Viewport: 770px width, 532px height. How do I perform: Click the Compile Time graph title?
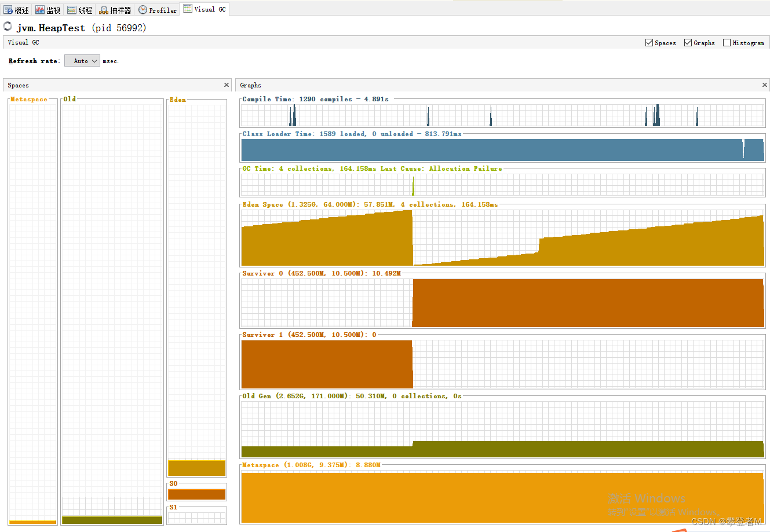[x=316, y=99]
